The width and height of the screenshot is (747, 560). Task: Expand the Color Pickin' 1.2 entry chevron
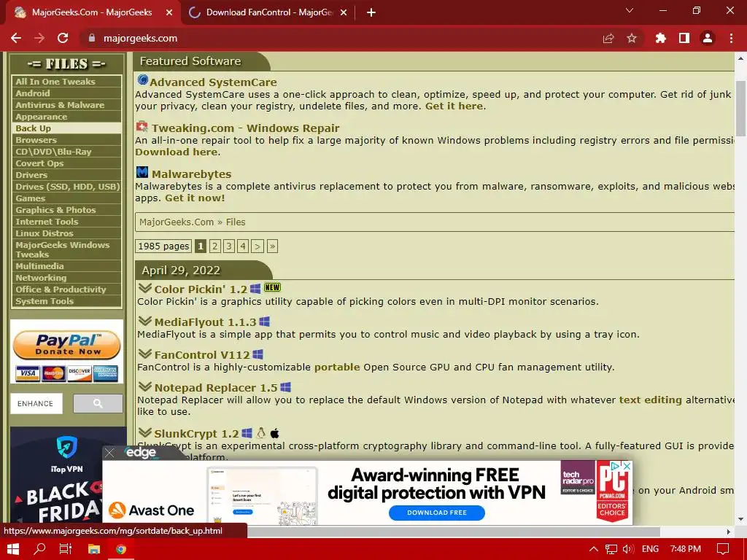coord(145,288)
